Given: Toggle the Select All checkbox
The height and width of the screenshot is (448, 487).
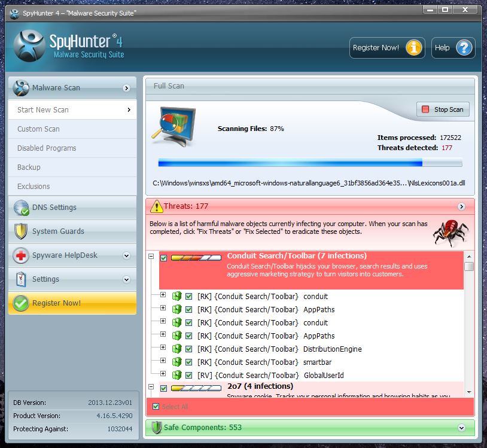Looking at the screenshot, I should pyautogui.click(x=156, y=407).
